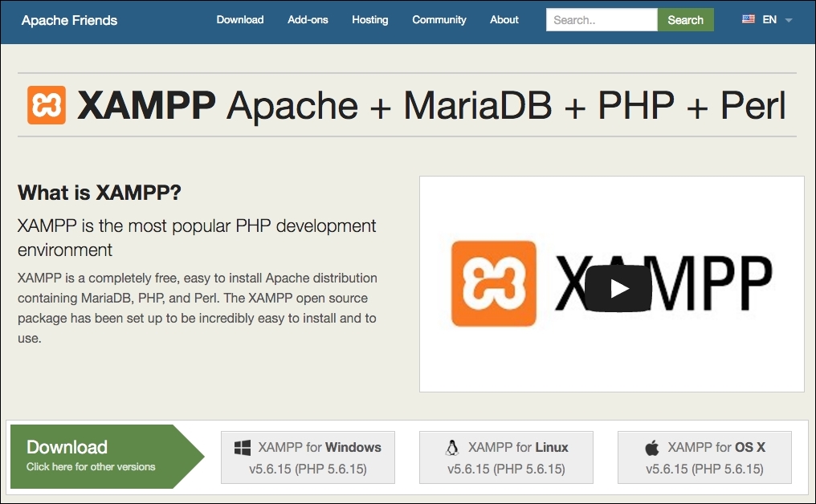The height and width of the screenshot is (504, 816).
Task: Click inside the search input field
Action: tap(601, 19)
